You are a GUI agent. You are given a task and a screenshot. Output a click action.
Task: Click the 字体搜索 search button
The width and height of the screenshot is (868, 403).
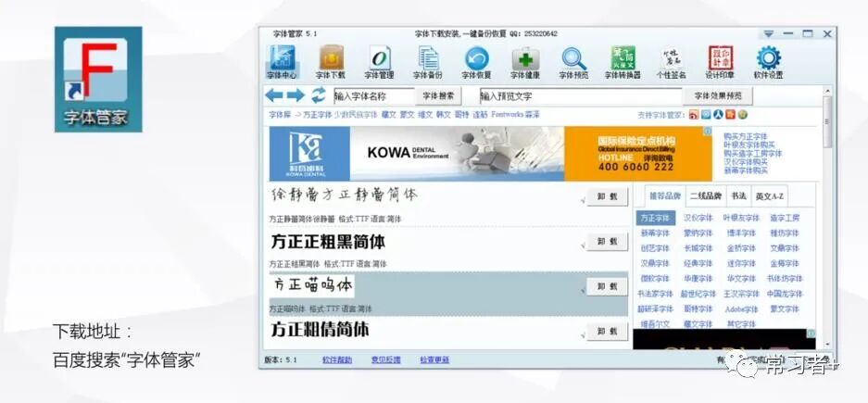pos(438,95)
